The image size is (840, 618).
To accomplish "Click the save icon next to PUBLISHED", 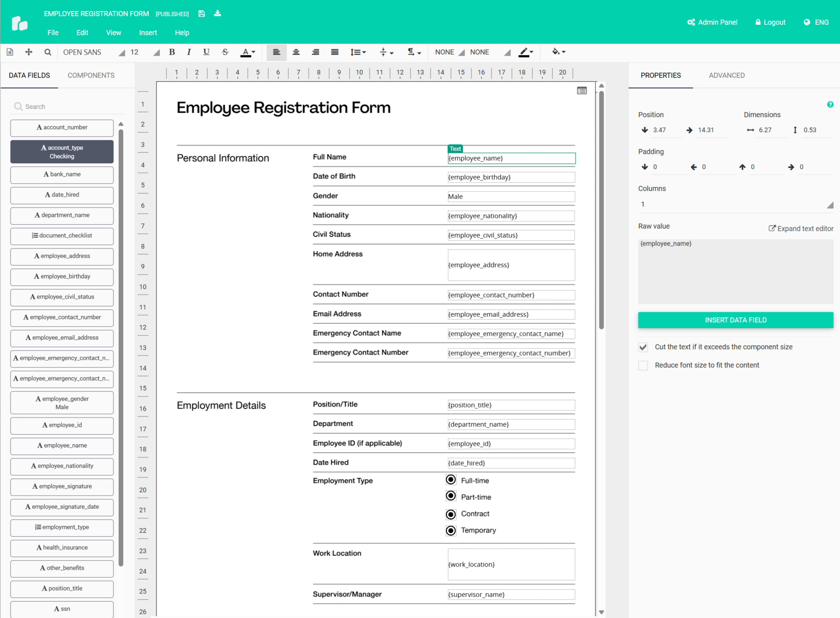I will click(202, 14).
